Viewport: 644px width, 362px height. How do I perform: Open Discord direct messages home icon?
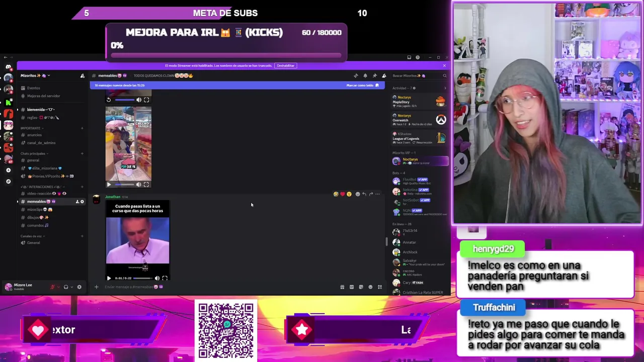tap(8, 66)
